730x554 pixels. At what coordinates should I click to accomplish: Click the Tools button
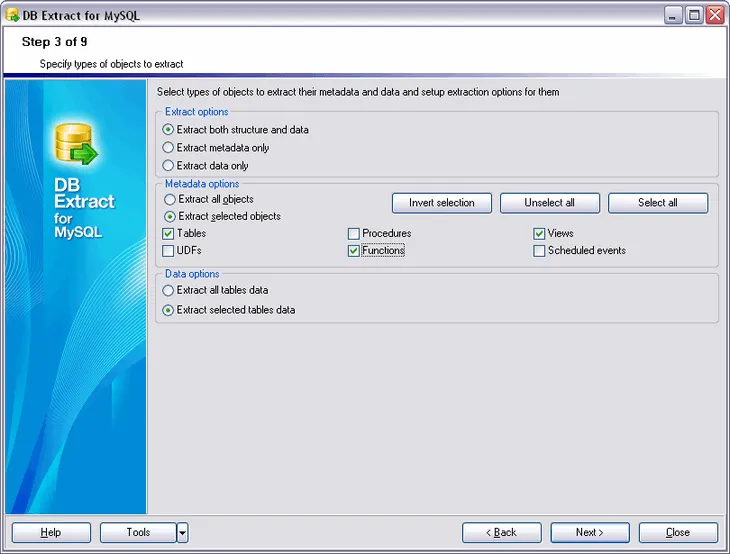click(138, 532)
